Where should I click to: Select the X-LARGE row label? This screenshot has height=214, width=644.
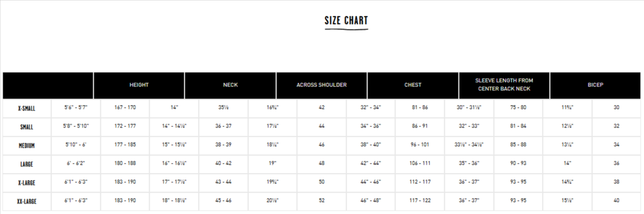point(27,183)
